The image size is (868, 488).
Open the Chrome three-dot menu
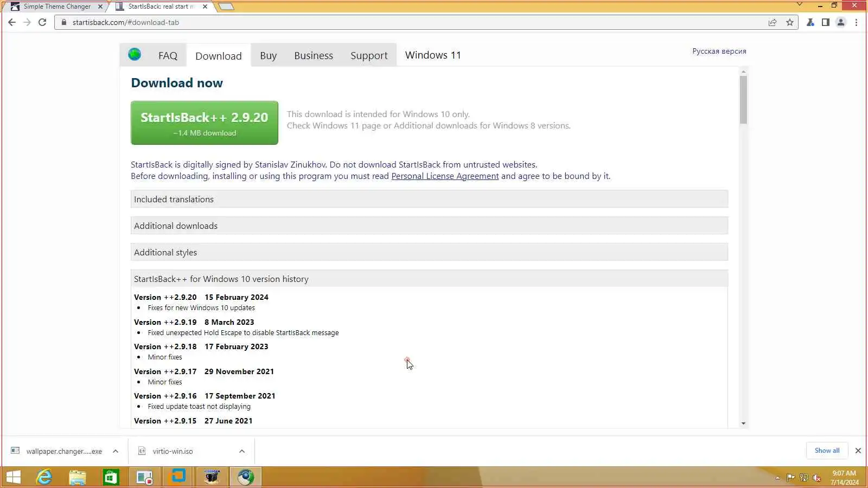857,22
